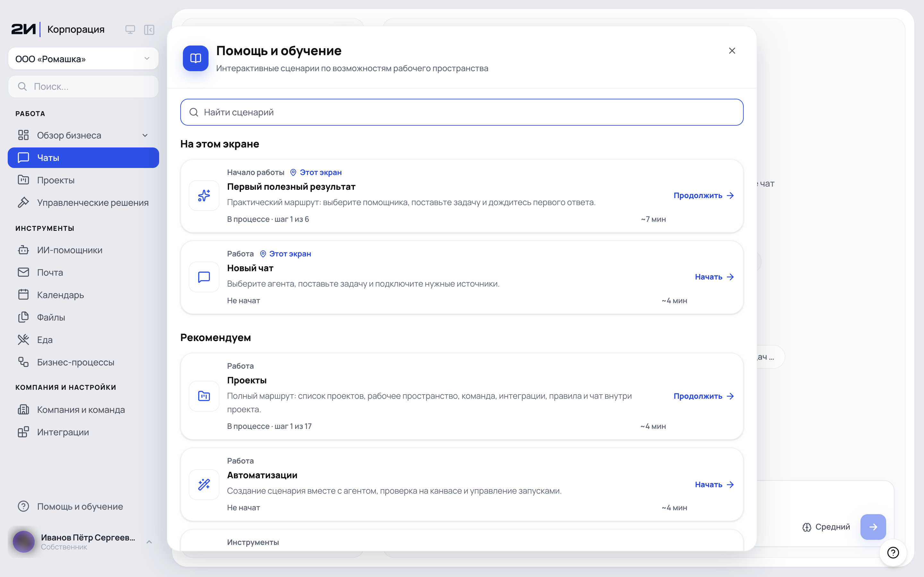Send message with the blue arrow button
The width and height of the screenshot is (924, 577).
pyautogui.click(x=873, y=527)
